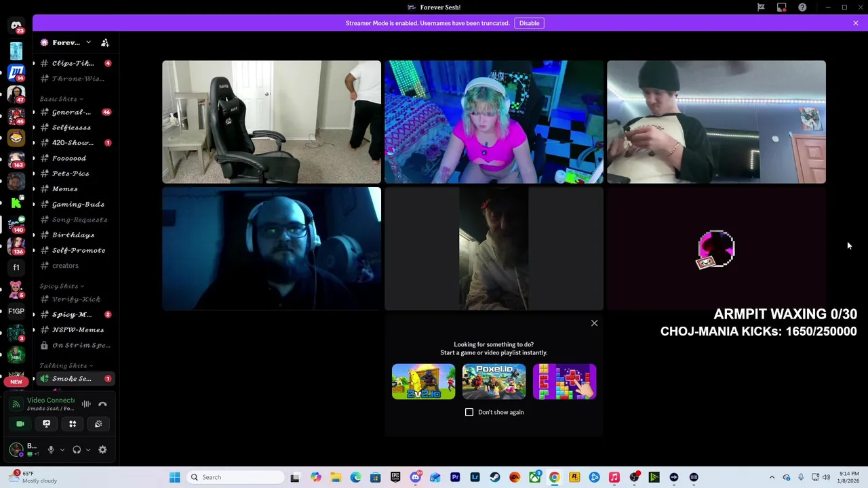Viewport: 868px width, 488px height.
Task: Select the avatar-only participant tile
Action: [716, 249]
